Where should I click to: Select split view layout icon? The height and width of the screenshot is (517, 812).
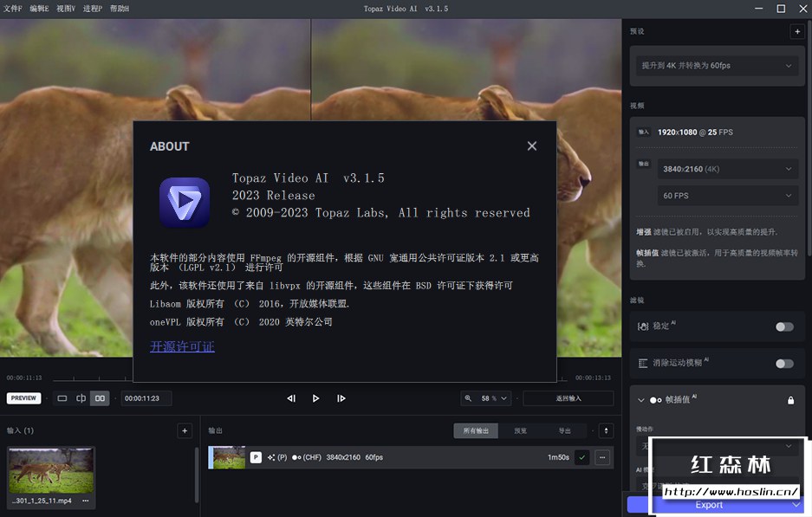pos(81,398)
